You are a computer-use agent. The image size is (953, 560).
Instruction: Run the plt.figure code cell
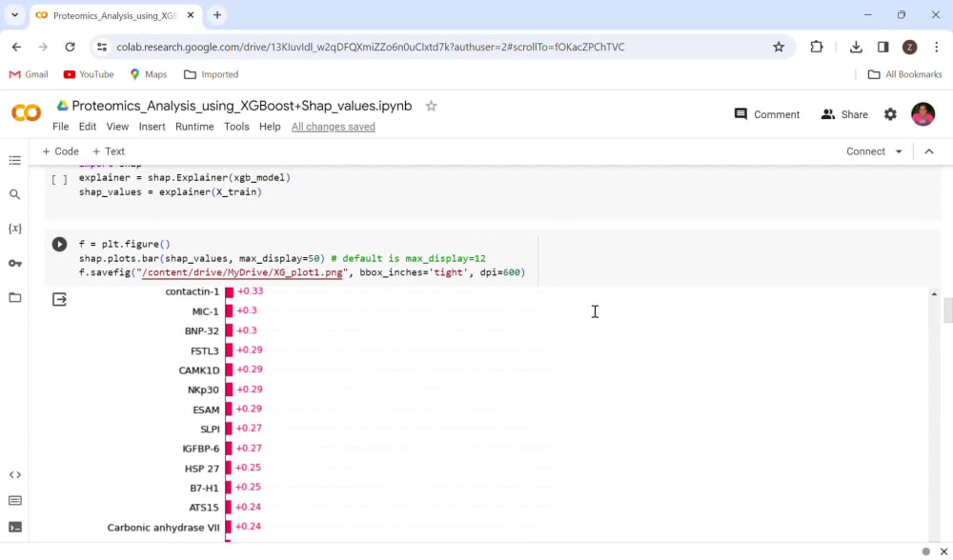pos(59,244)
